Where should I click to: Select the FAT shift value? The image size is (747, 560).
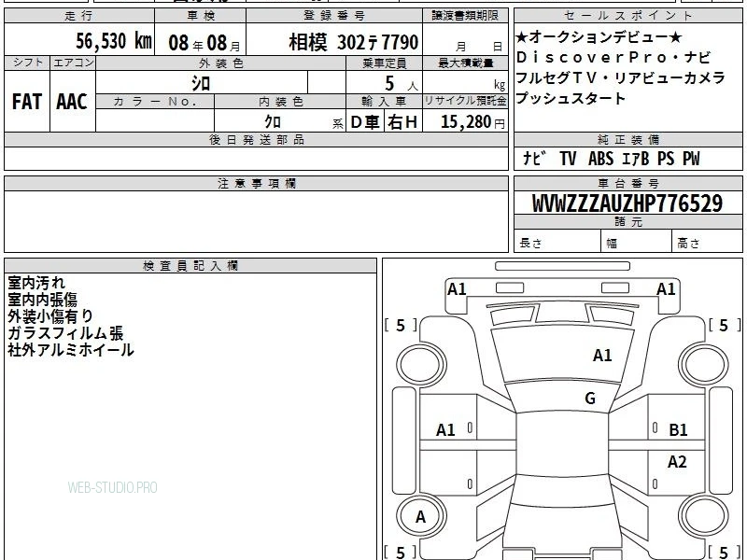coord(26,102)
